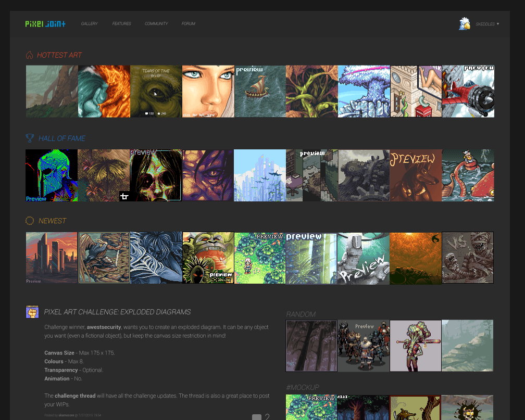Screen dimensions: 525x420
Task: Open the blue mushroom tree artwork
Action: click(364, 92)
